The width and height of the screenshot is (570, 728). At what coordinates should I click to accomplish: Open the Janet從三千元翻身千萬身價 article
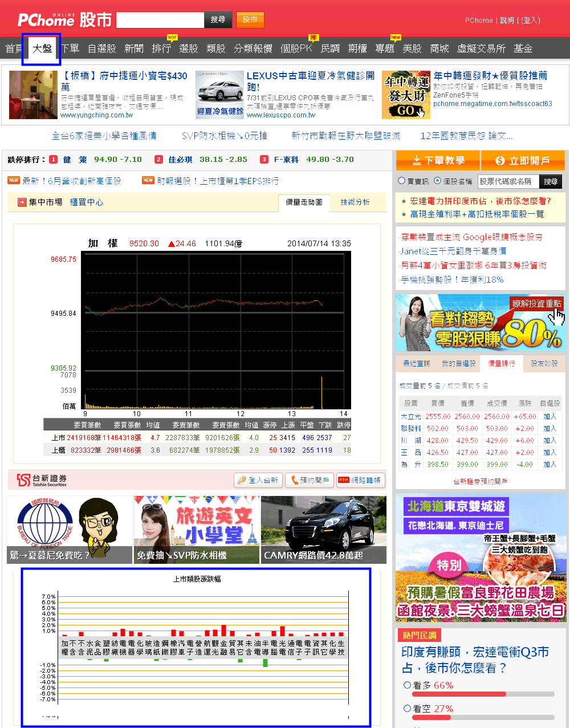(453, 251)
